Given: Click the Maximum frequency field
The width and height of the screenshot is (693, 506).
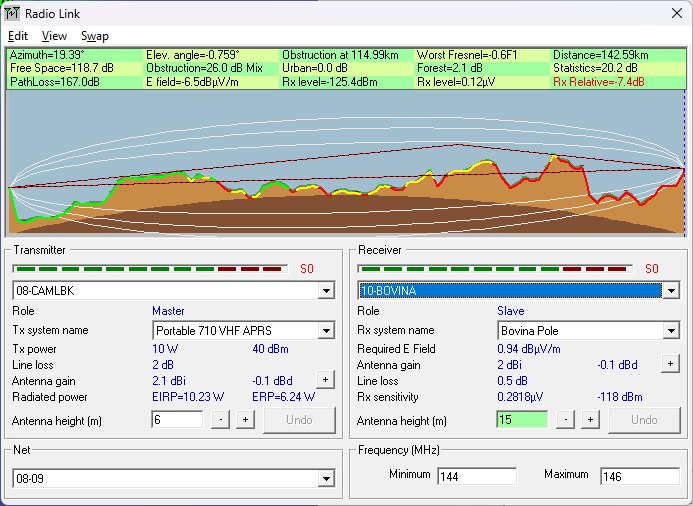Looking at the screenshot, I should [640, 476].
